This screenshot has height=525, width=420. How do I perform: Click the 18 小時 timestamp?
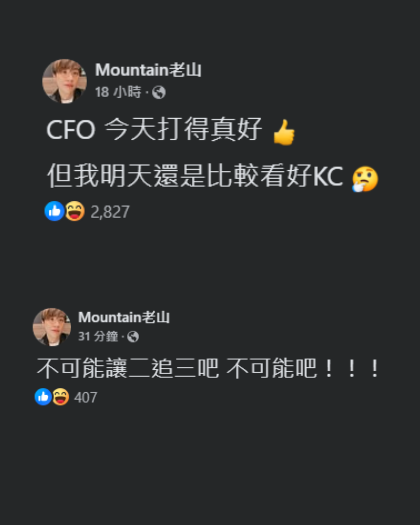(118, 92)
